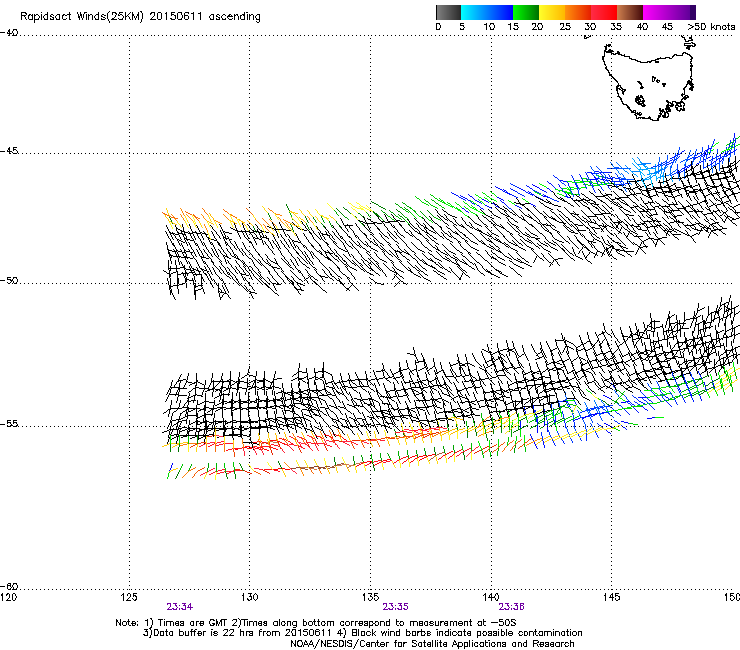The height and width of the screenshot is (650, 740).
Task: Click the gray 0-5 knots color segment
Action: [448, 12]
